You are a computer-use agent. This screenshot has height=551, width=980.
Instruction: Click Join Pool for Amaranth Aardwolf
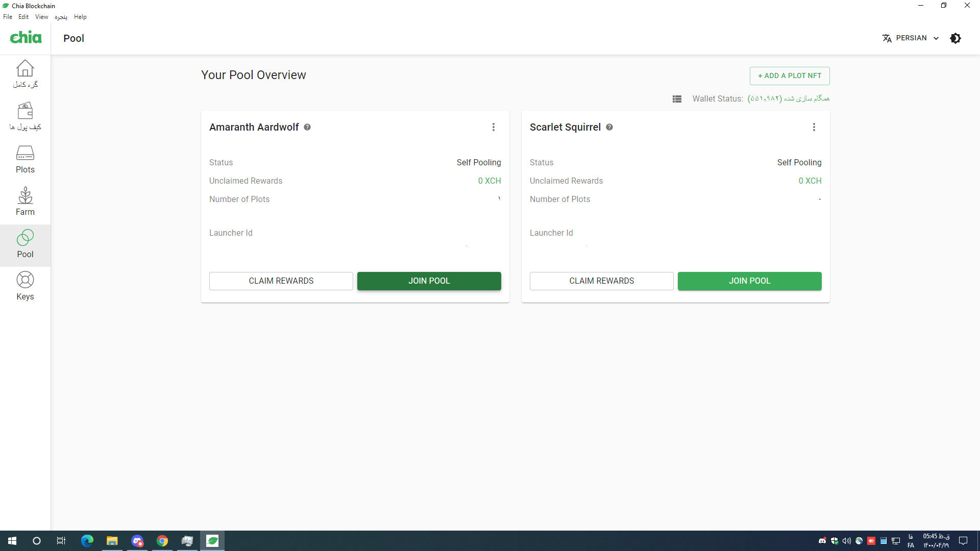[x=429, y=281]
